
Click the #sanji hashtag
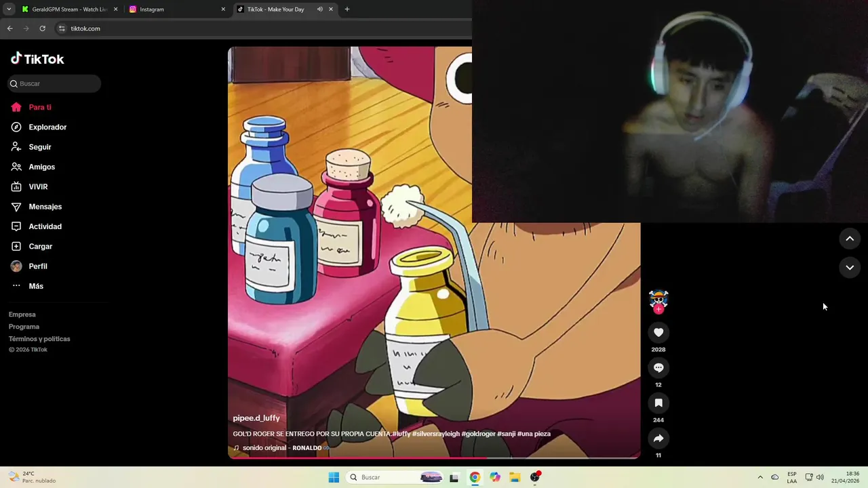(506, 434)
